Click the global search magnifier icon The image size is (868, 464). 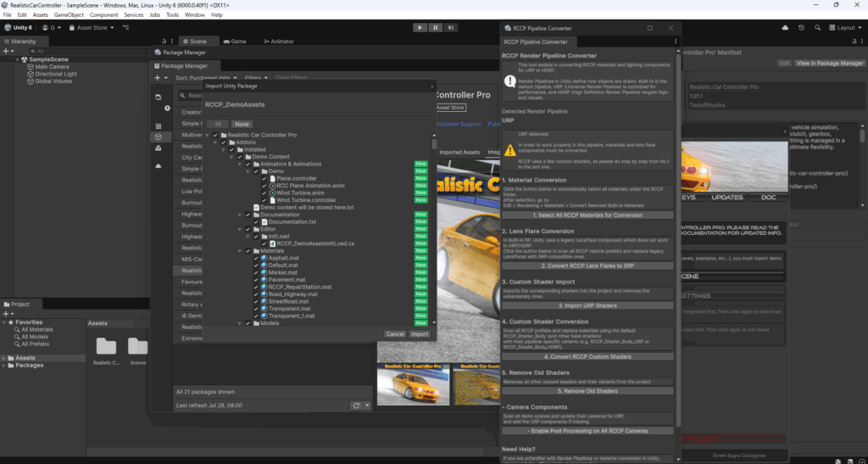(x=818, y=28)
